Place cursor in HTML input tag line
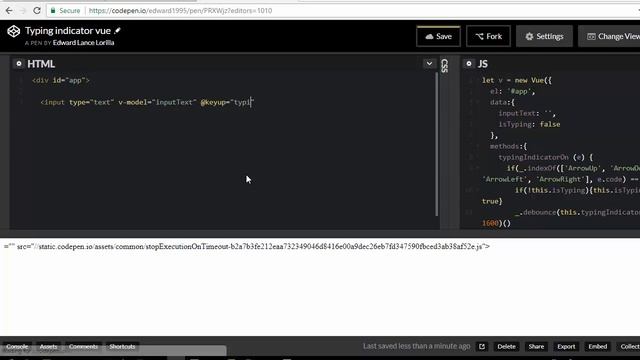 pyautogui.click(x=147, y=102)
